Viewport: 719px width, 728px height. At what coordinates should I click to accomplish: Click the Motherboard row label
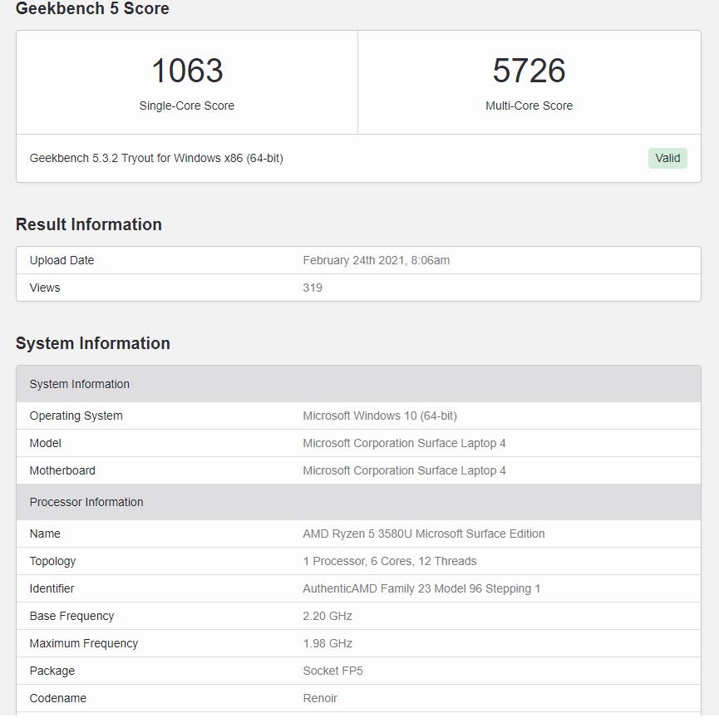62,470
